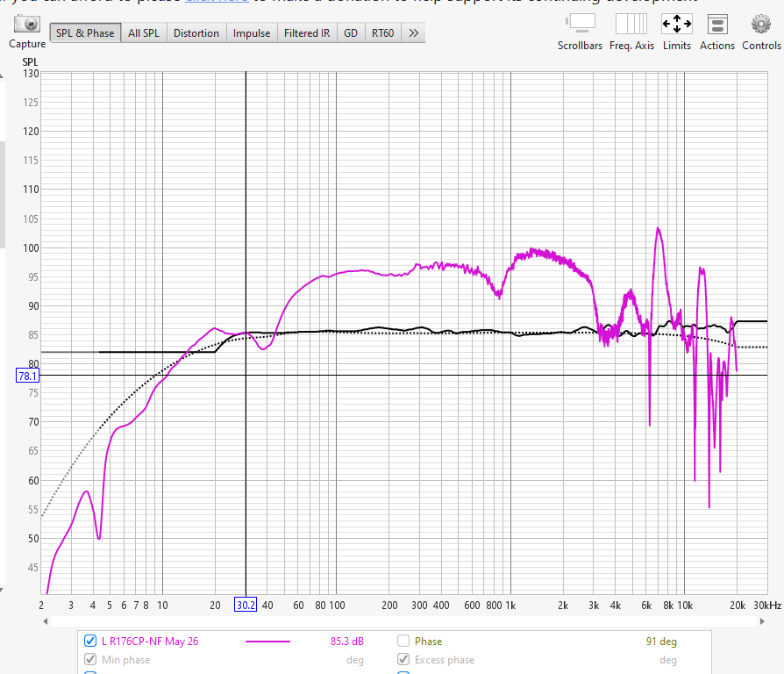
Task: Open the Impulse tab
Action: coord(252,33)
